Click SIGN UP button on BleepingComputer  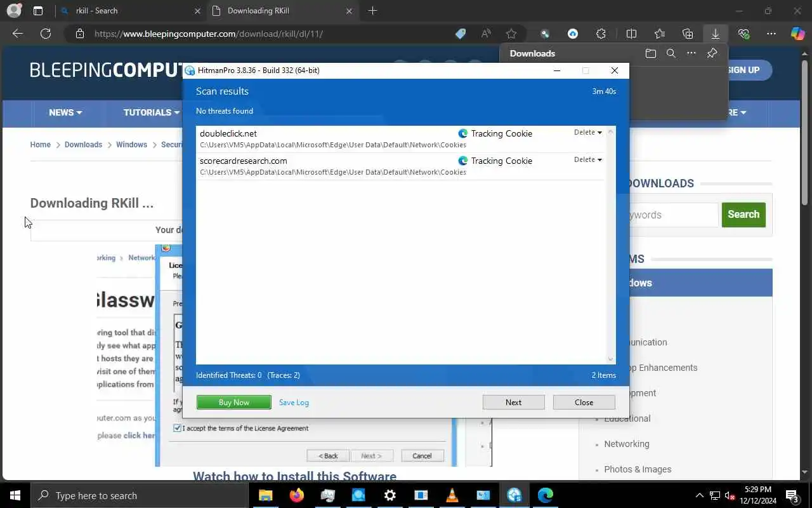pos(743,70)
